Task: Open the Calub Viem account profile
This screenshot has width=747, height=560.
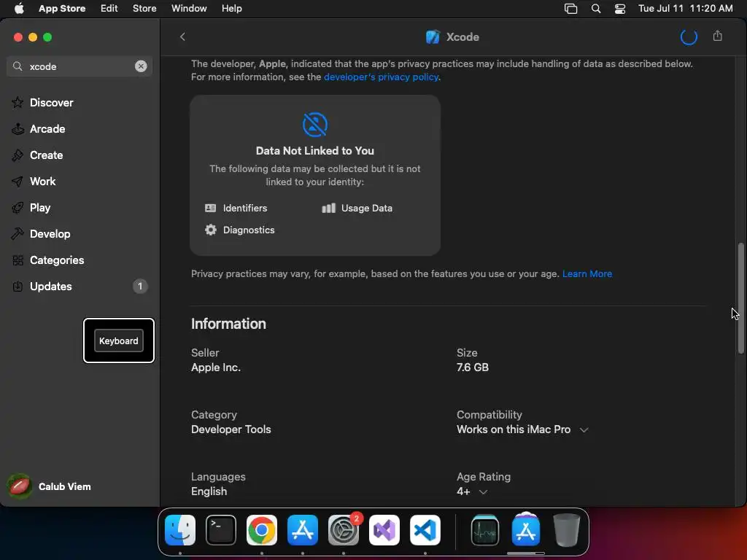Action: pos(50,486)
